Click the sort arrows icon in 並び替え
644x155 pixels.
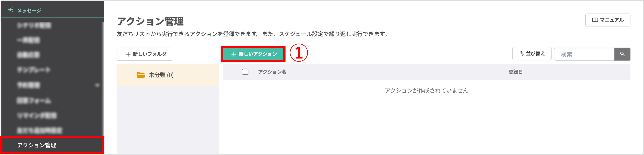(x=521, y=53)
